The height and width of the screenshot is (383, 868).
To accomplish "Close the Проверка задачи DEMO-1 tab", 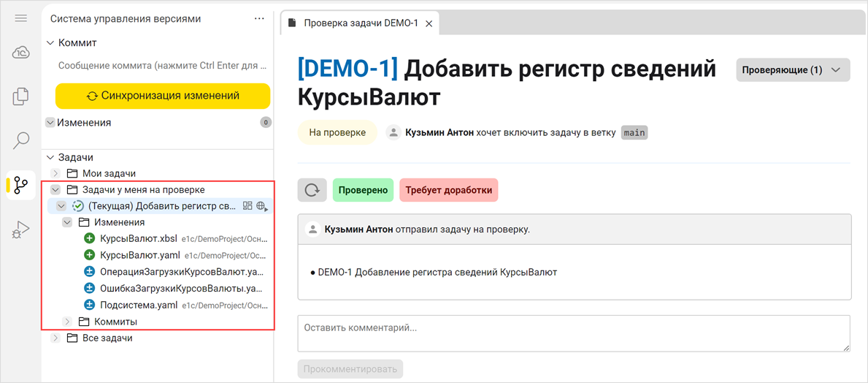I will pyautogui.click(x=429, y=23).
